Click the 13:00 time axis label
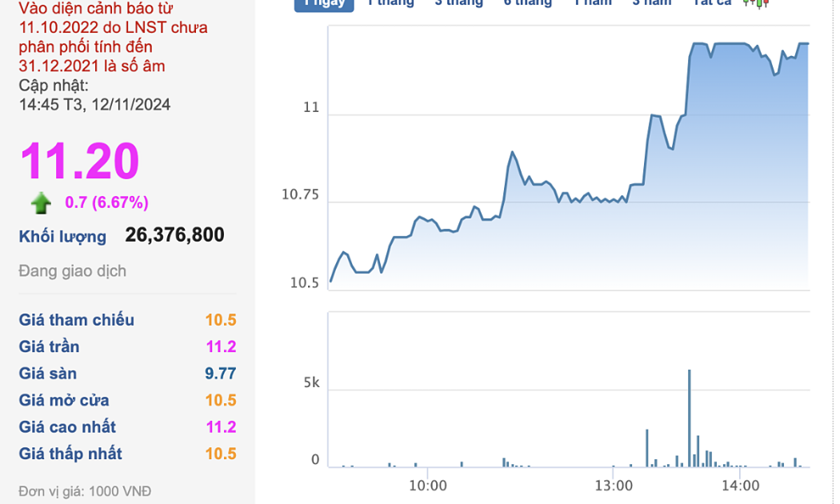Image resolution: width=840 pixels, height=504 pixels. (x=614, y=485)
